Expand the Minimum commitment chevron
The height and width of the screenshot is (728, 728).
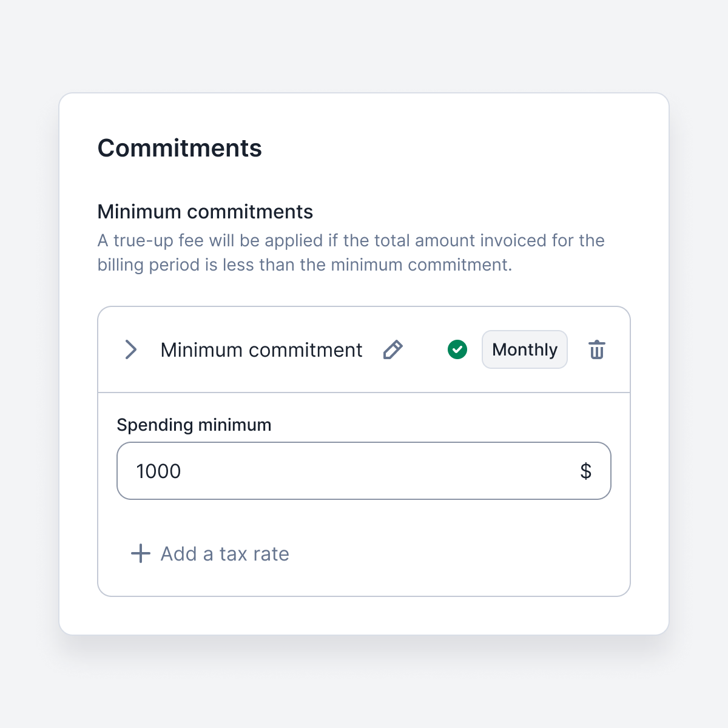pyautogui.click(x=131, y=349)
